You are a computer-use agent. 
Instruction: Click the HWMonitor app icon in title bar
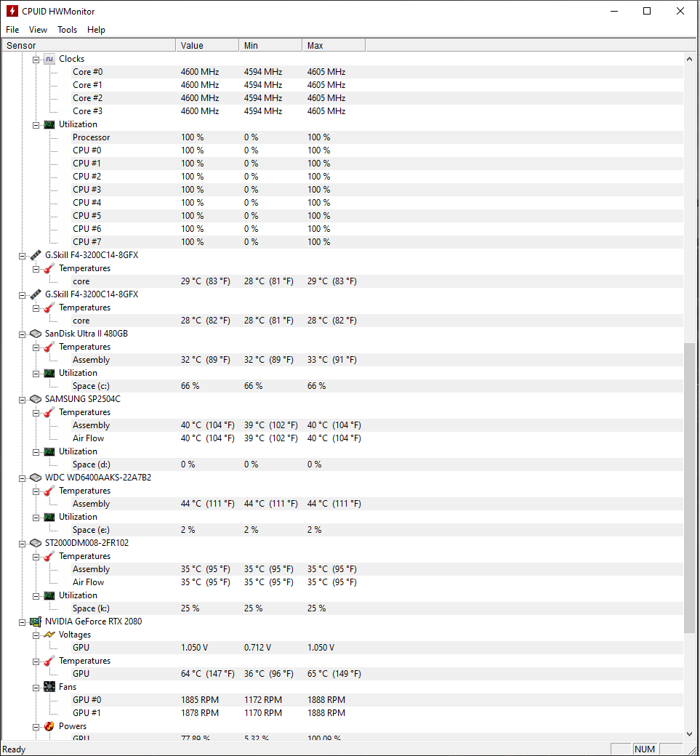pos(12,11)
